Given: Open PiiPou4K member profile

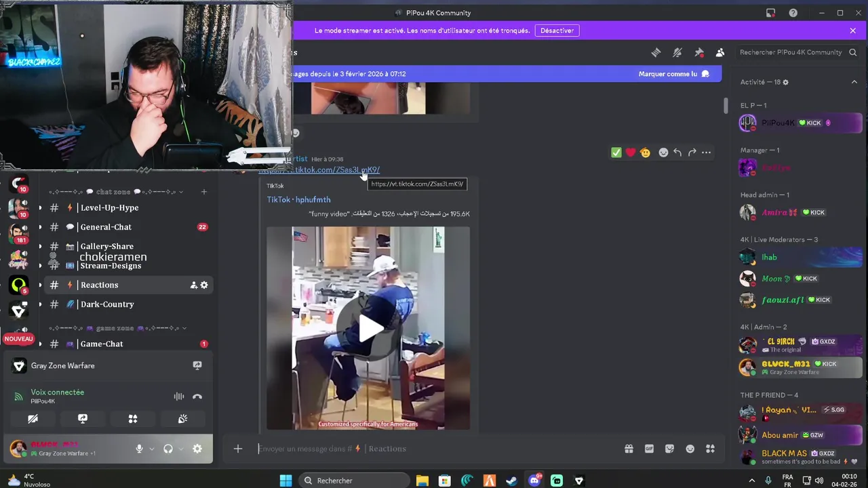Looking at the screenshot, I should (800, 123).
